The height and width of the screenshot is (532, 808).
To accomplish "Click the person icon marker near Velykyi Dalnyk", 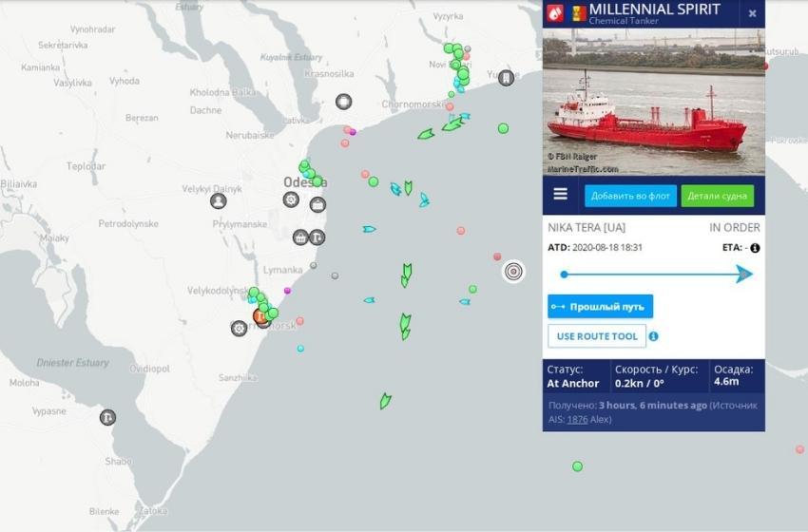I will click(219, 200).
